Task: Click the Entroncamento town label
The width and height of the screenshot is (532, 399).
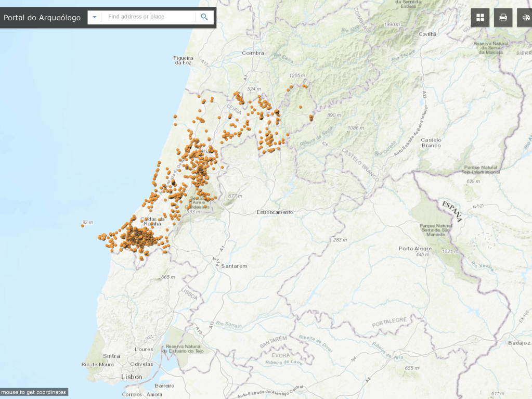Action: pos(275,212)
